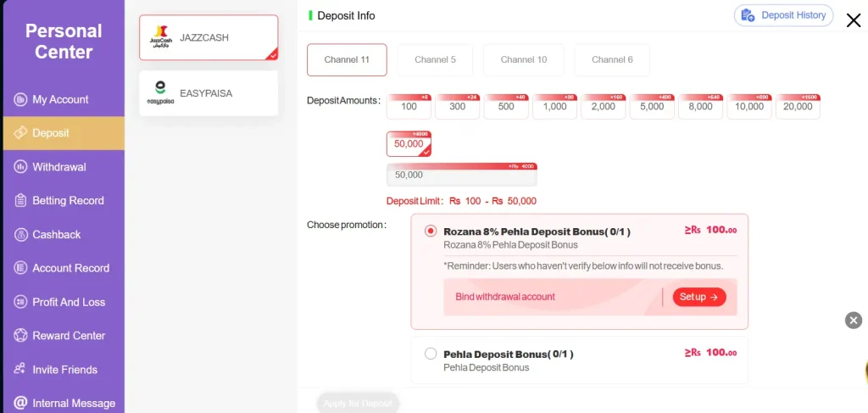Click the Deposit History clipboard icon

[x=748, y=15]
